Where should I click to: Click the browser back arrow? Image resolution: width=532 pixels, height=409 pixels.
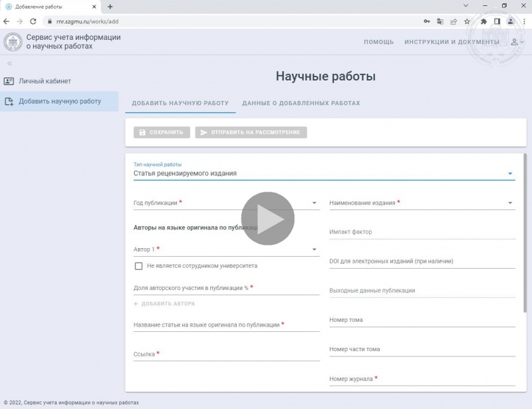(x=7, y=21)
